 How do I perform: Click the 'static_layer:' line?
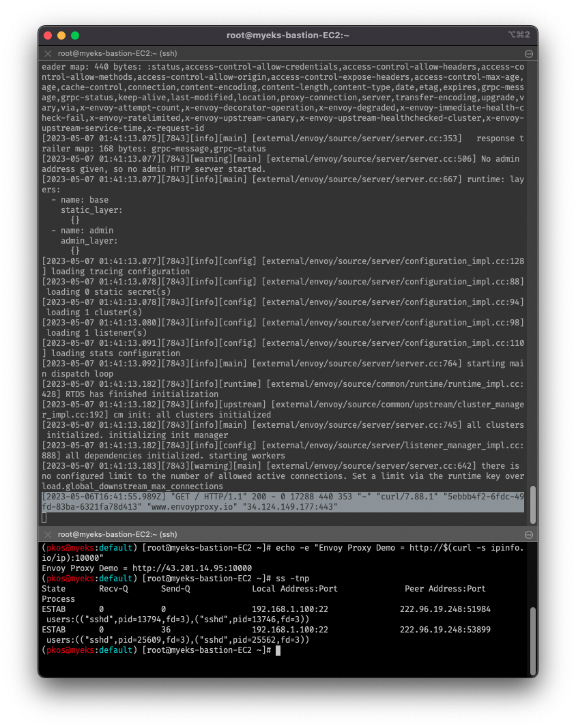pyautogui.click(x=91, y=210)
